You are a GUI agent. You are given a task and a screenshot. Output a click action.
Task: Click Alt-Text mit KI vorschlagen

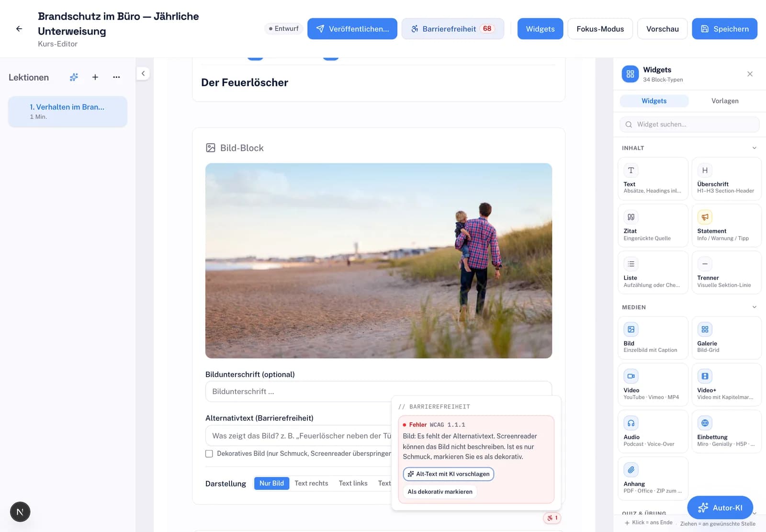click(449, 474)
